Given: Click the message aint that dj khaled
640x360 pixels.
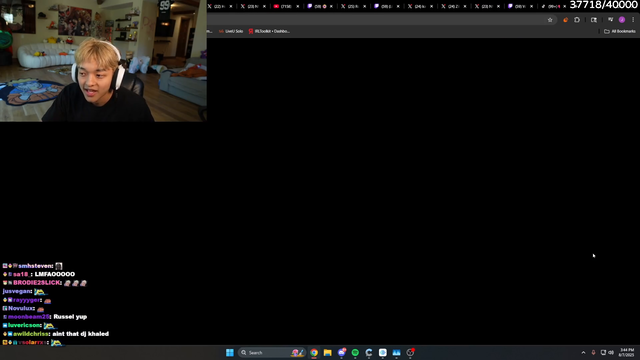Looking at the screenshot, I should 80,334.
